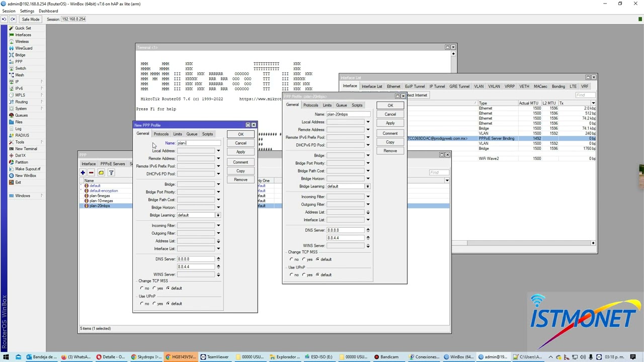Click Make Supout.rif in the sidebar
This screenshot has width=644, height=362.
pos(27,169)
